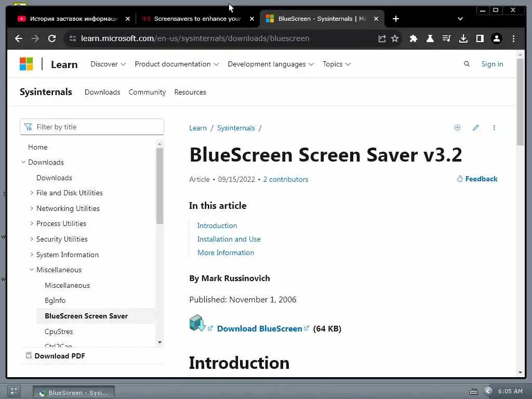Expand System Information node

coord(32,255)
